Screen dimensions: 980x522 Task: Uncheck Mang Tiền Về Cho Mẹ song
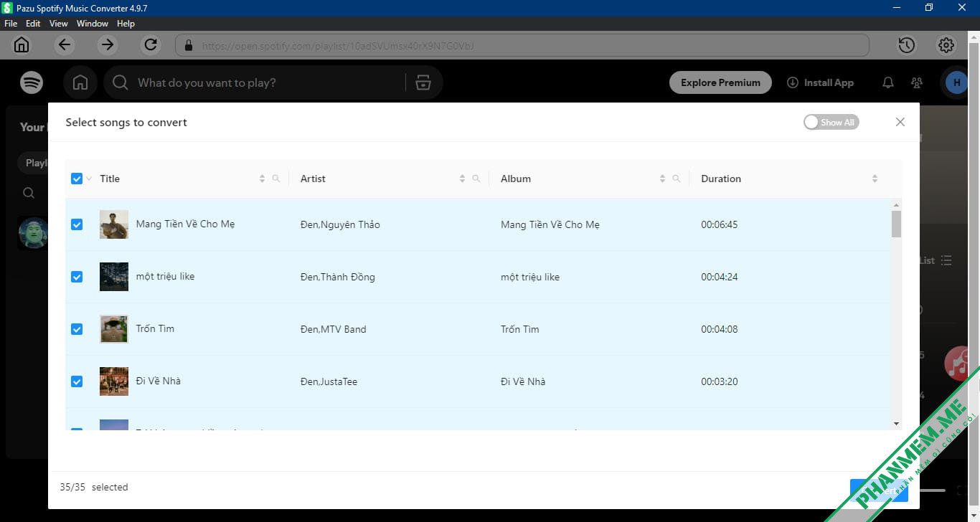pos(77,224)
